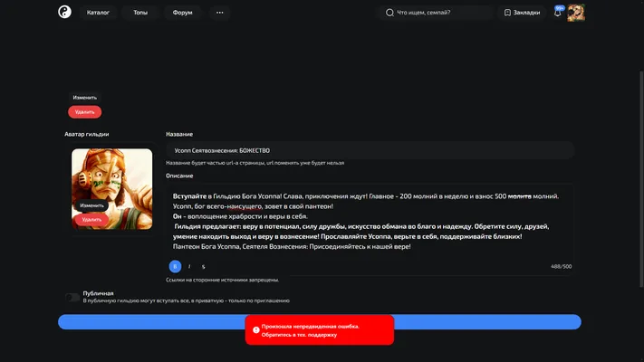Focus the 'Что ищем, семпай?' search field
The height and width of the screenshot is (362, 644).
(x=436, y=13)
